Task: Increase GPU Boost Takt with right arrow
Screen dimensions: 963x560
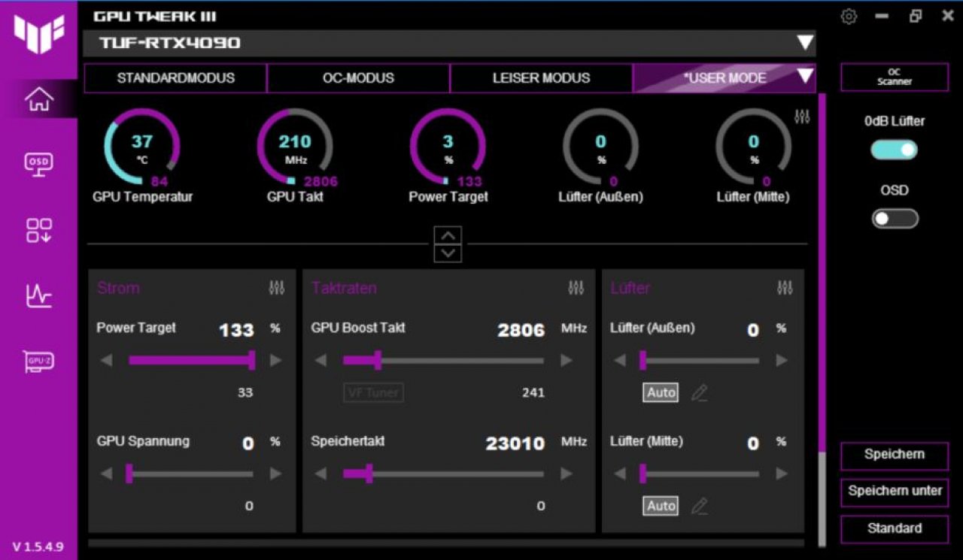Action: tap(567, 361)
